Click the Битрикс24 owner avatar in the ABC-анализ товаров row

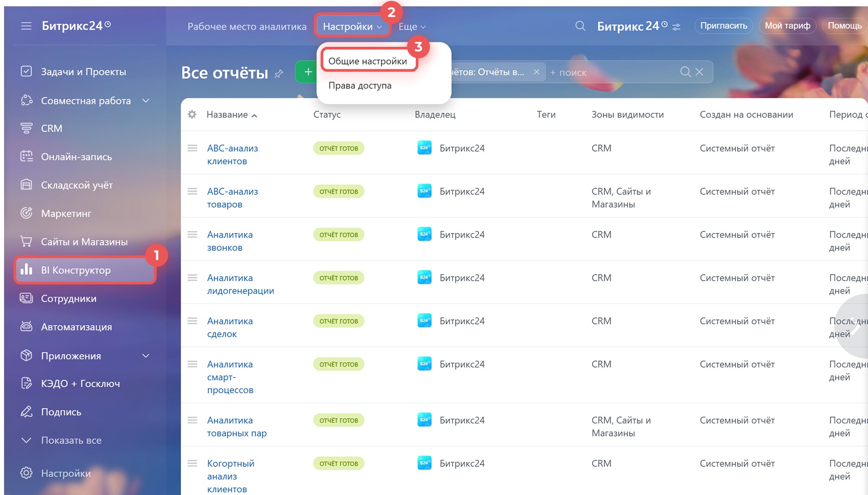tap(424, 191)
